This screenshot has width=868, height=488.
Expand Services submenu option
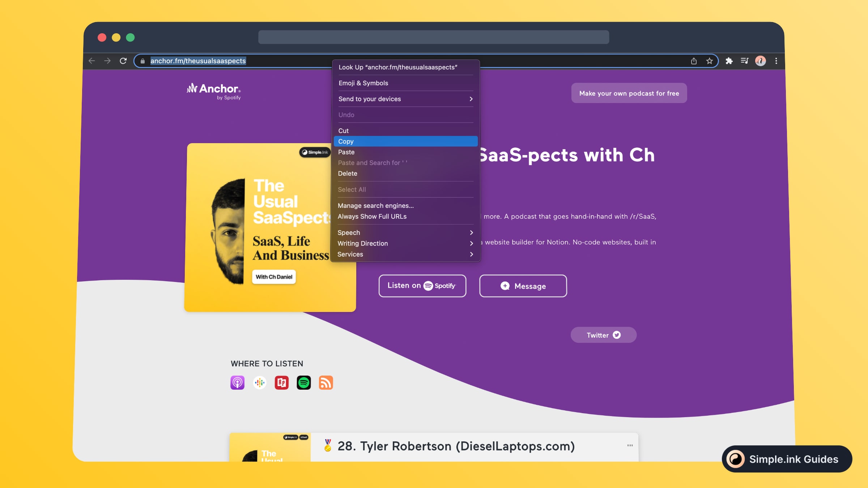(x=472, y=254)
